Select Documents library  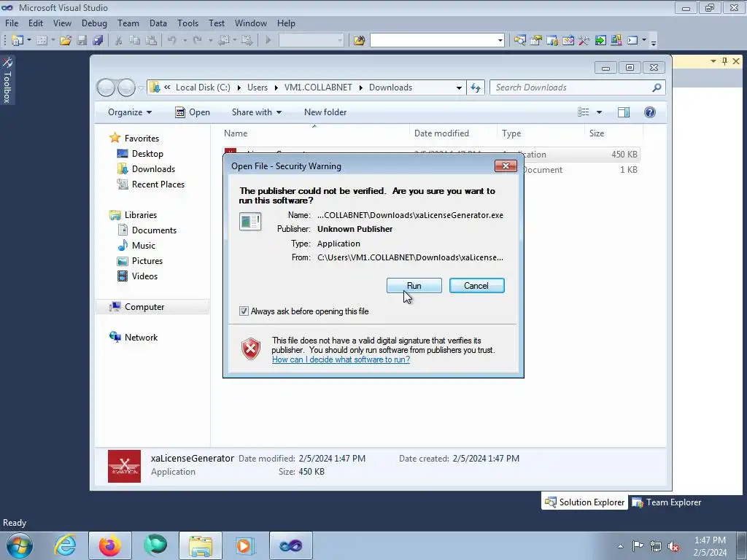click(154, 230)
